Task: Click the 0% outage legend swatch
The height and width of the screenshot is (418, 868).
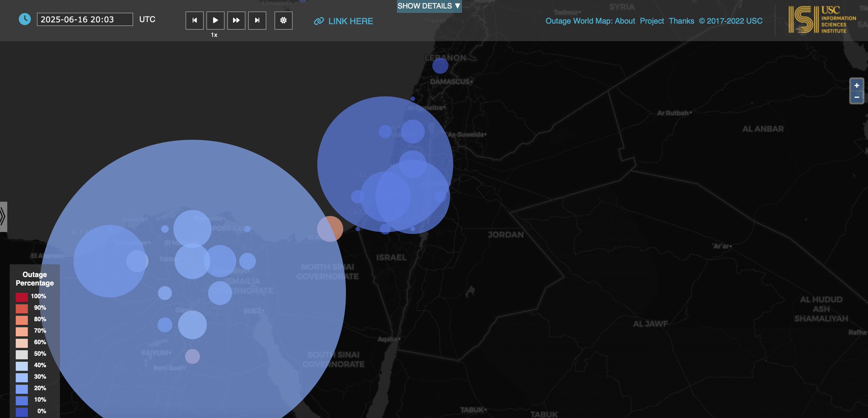Action: [22, 411]
